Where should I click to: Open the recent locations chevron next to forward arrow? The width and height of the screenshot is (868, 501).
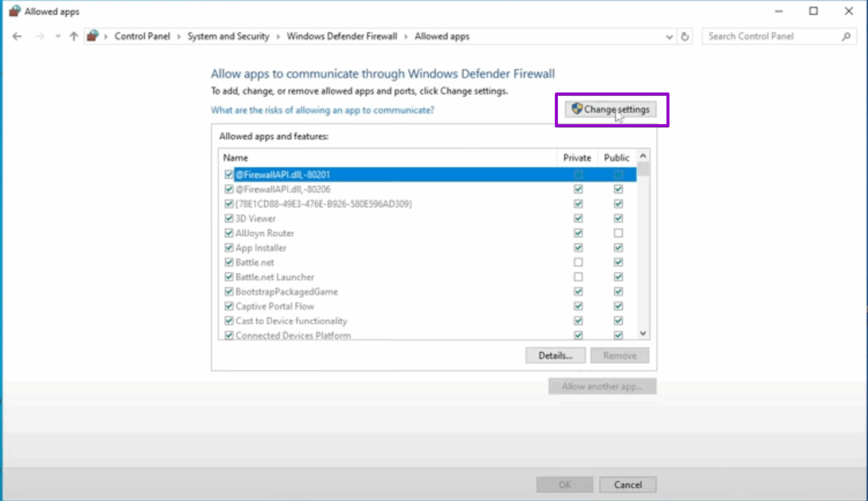pyautogui.click(x=58, y=36)
